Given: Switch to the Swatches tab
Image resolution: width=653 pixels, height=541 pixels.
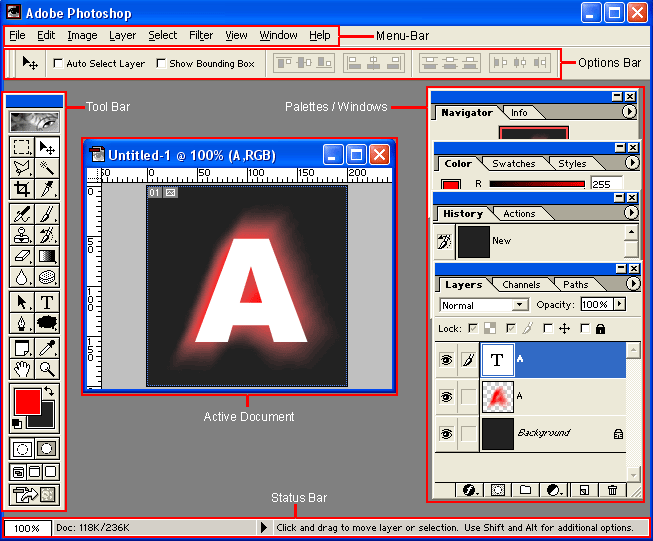Looking at the screenshot, I should [x=514, y=164].
